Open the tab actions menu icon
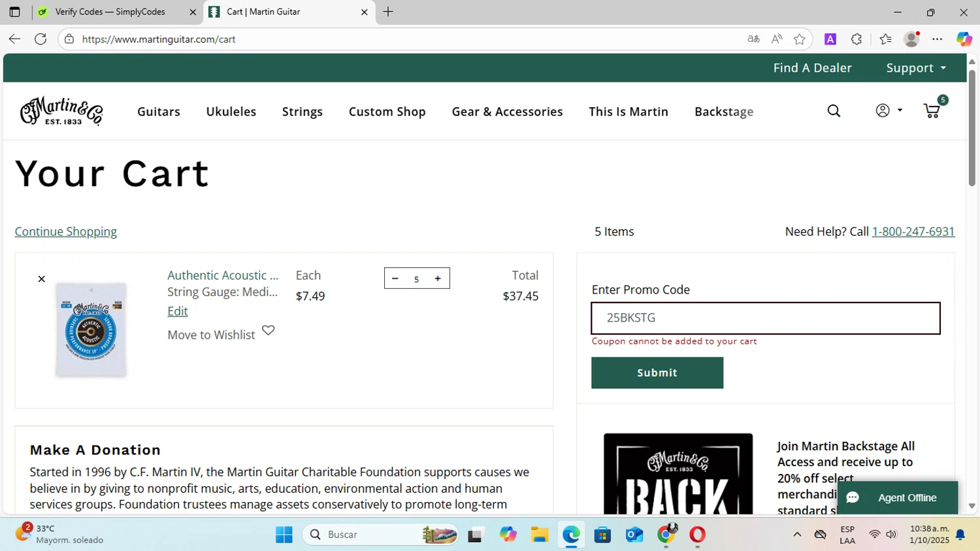 click(x=14, y=12)
